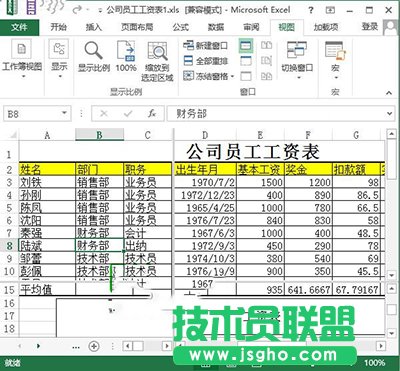This screenshot has width=400, height=371.
Task: Zoom to selection (缩放到选定区域)
Action: click(157, 62)
